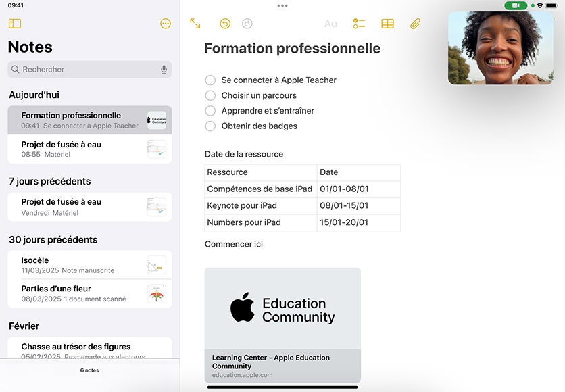The width and height of the screenshot is (565, 392).
Task: Undo the last change
Action: pyautogui.click(x=225, y=24)
